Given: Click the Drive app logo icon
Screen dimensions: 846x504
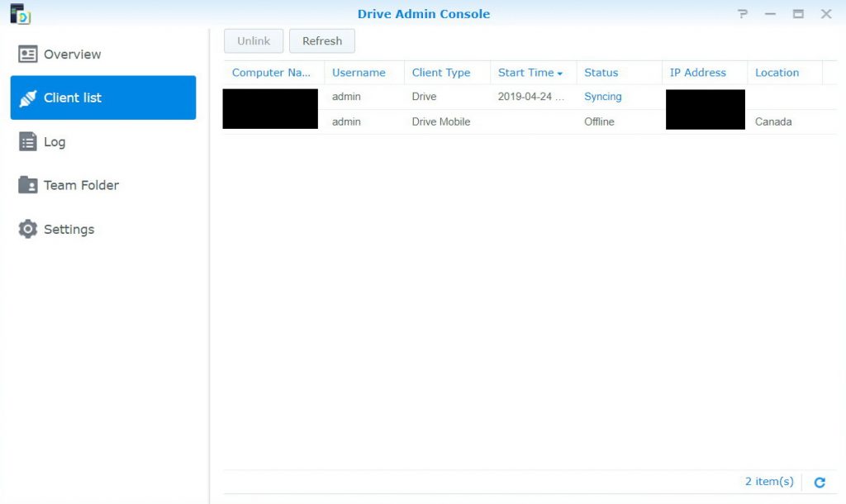Looking at the screenshot, I should point(20,14).
